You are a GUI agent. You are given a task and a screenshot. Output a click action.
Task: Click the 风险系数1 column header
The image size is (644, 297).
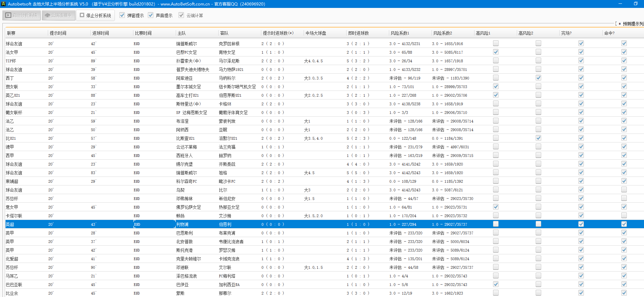400,33
